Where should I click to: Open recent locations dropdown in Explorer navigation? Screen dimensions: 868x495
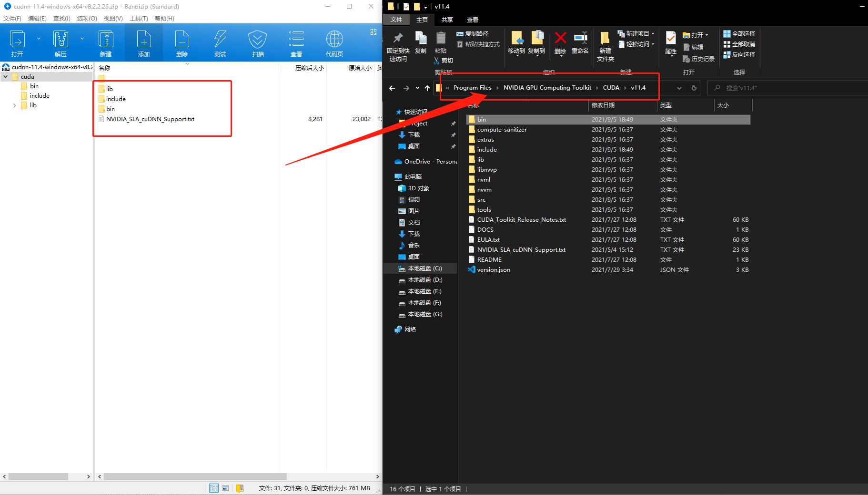click(417, 88)
